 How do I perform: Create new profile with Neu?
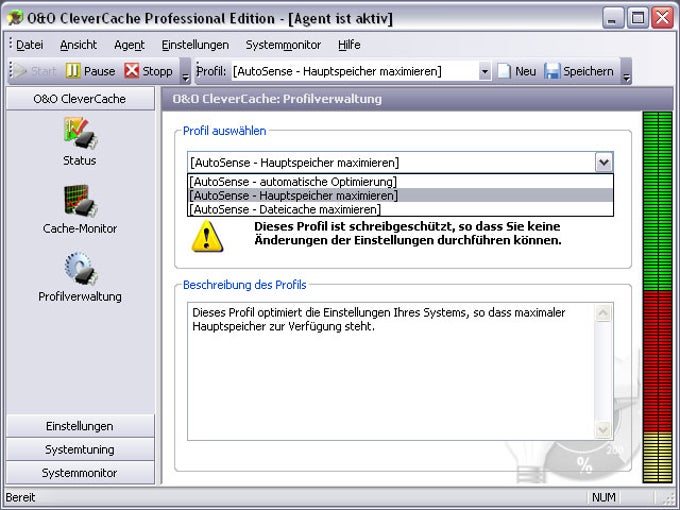point(517,71)
